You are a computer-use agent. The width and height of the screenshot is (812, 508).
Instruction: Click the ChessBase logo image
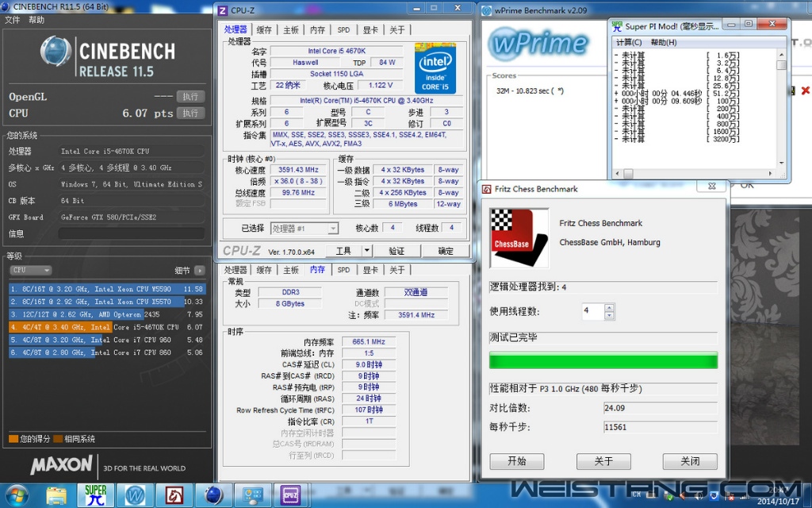[519, 238]
